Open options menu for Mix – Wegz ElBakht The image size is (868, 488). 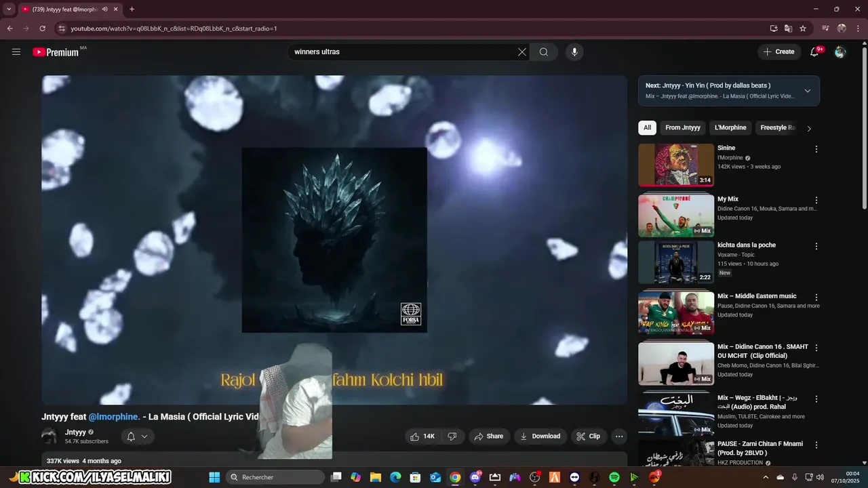click(816, 399)
